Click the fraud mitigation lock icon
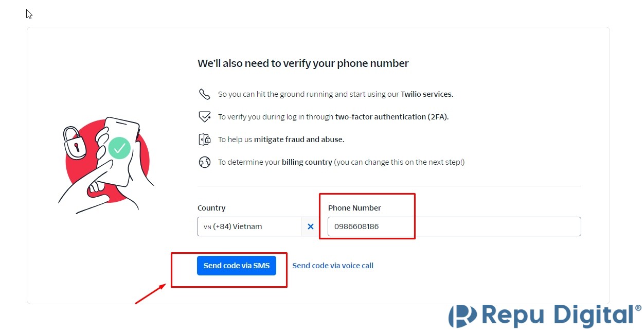Viewport: 644px width, 331px height. (x=205, y=140)
